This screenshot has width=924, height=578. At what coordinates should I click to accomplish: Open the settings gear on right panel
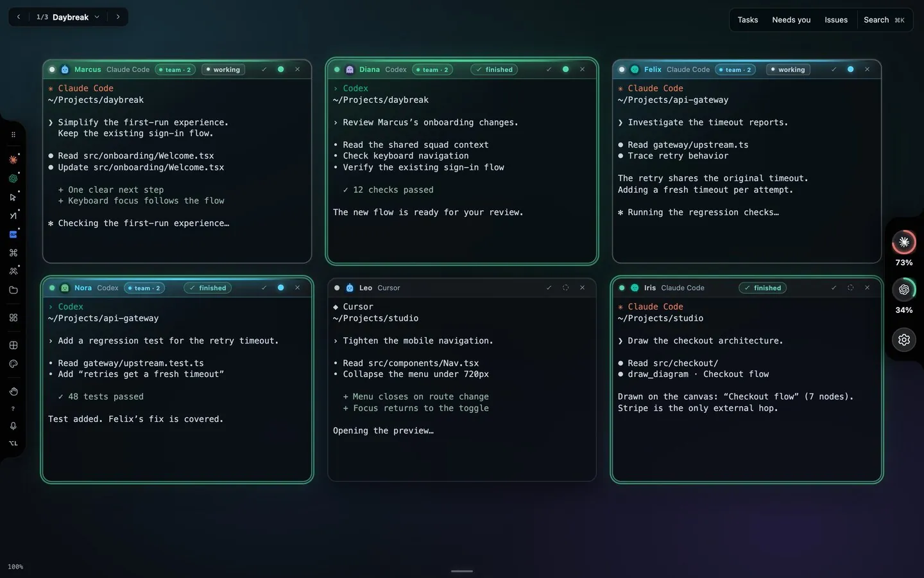click(903, 340)
